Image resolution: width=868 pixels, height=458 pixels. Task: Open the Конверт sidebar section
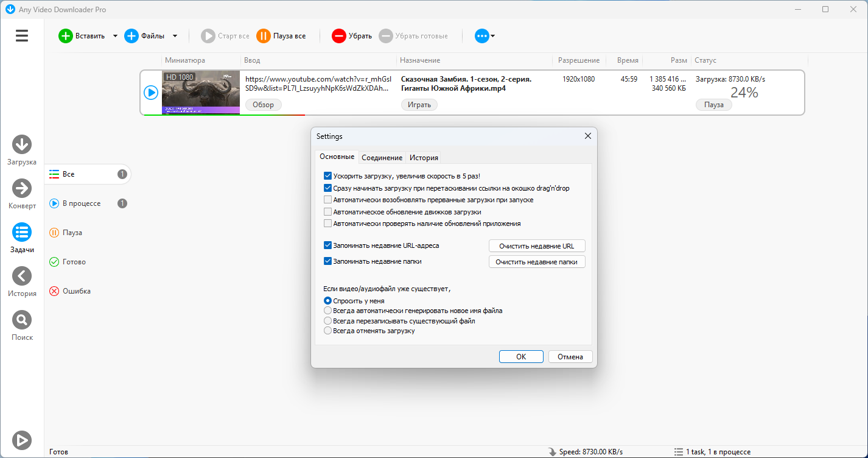(22, 189)
